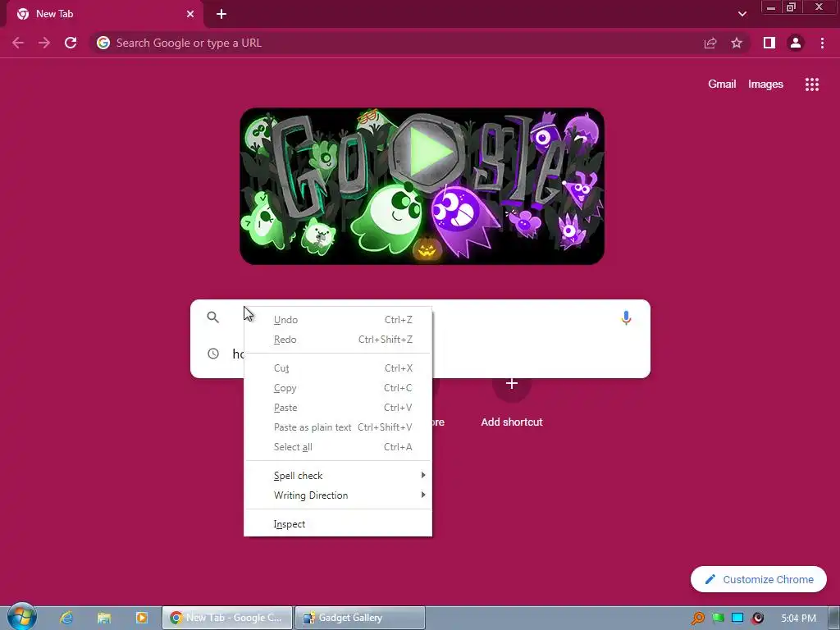Close the New Tab tab
Screen dimensions: 840x630
190,14
